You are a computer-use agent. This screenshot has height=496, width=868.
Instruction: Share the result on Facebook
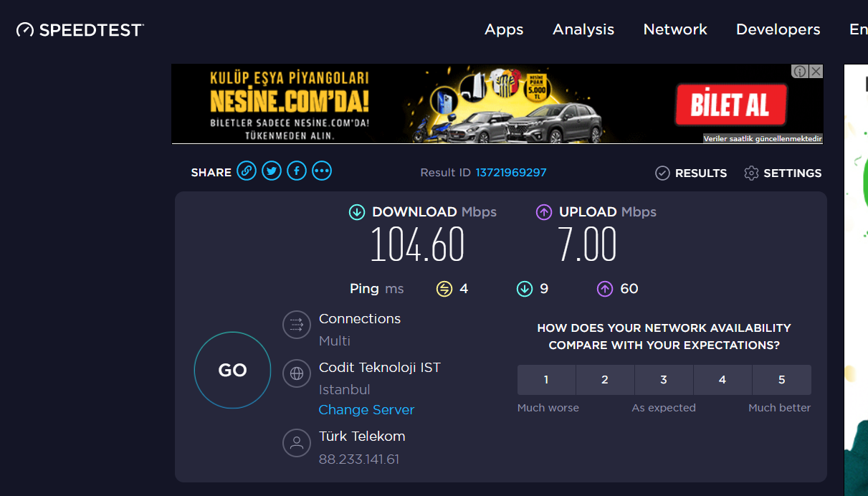coord(297,171)
